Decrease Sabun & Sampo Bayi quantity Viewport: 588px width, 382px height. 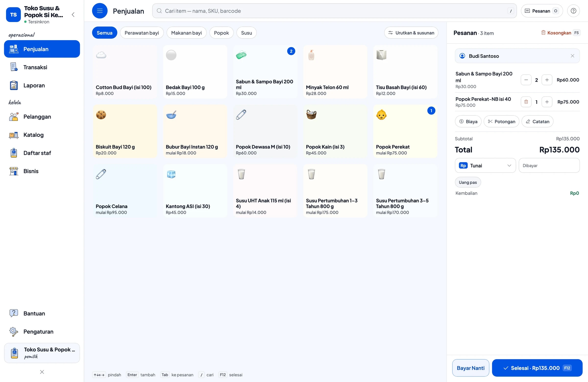click(526, 80)
